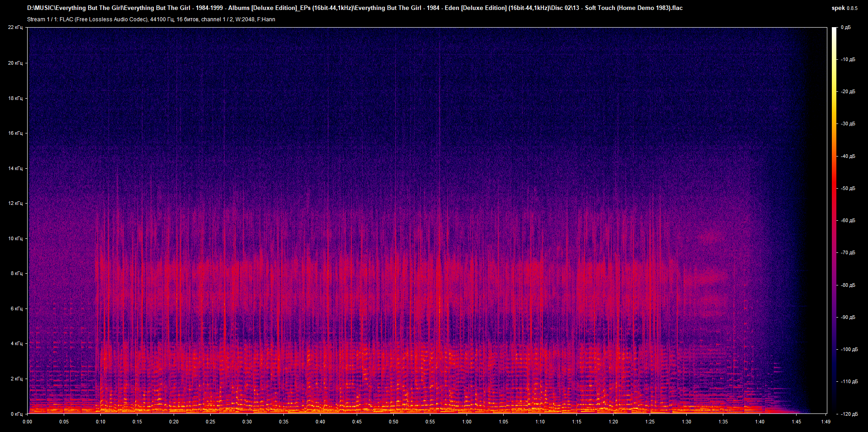Click the 1:30 time axis label
Screen dimensions: 868x432
(x=686, y=422)
